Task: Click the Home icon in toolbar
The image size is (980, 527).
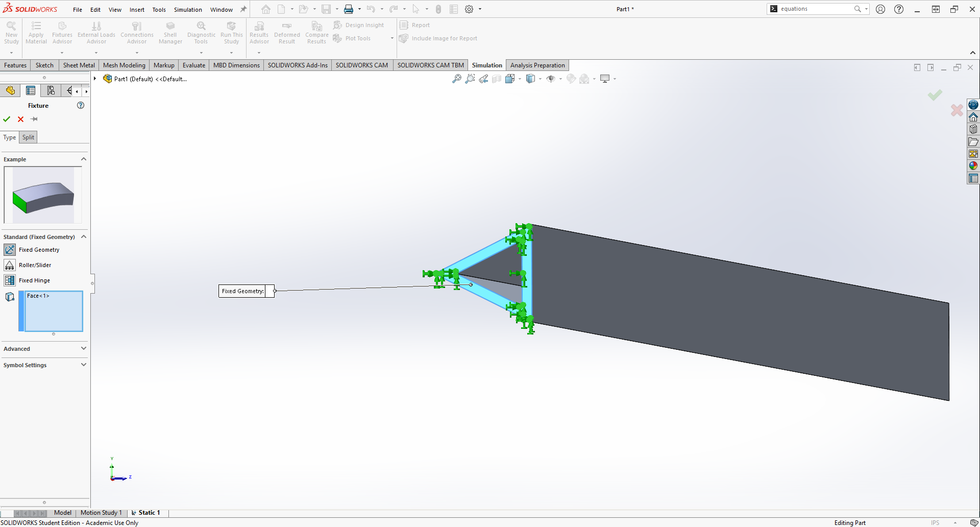Action: click(x=266, y=9)
